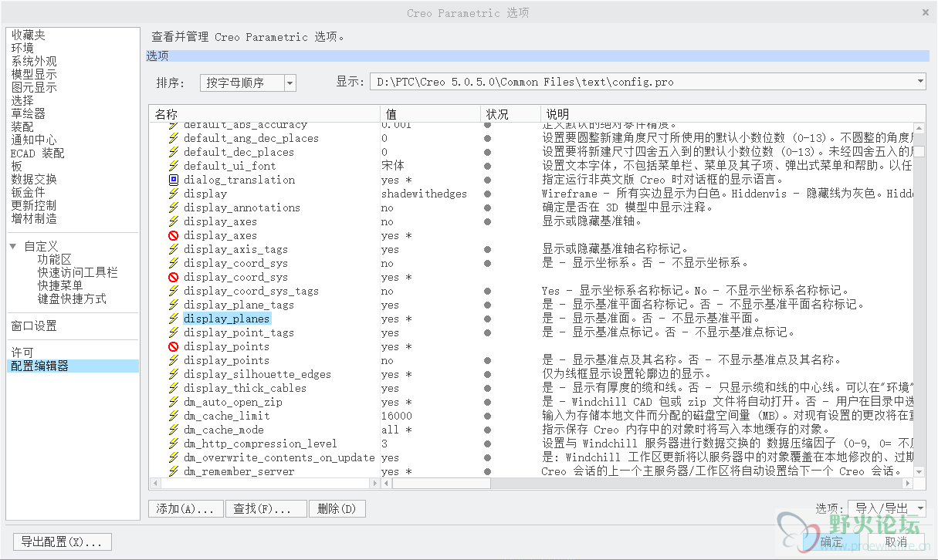Click the vertical scrollbar of the options table
Viewport: 938px width, 560px height.
tap(919, 299)
